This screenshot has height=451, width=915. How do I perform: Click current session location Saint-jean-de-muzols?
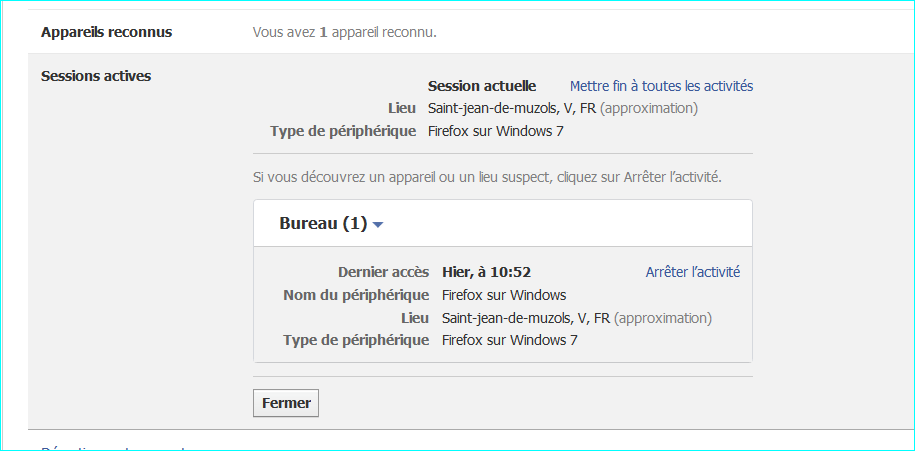[x=511, y=108]
